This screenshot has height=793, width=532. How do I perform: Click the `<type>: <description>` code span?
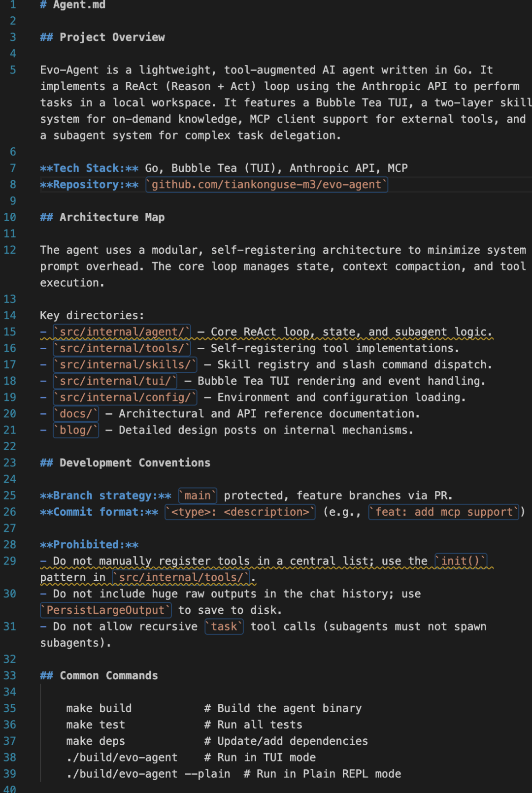tap(240, 512)
